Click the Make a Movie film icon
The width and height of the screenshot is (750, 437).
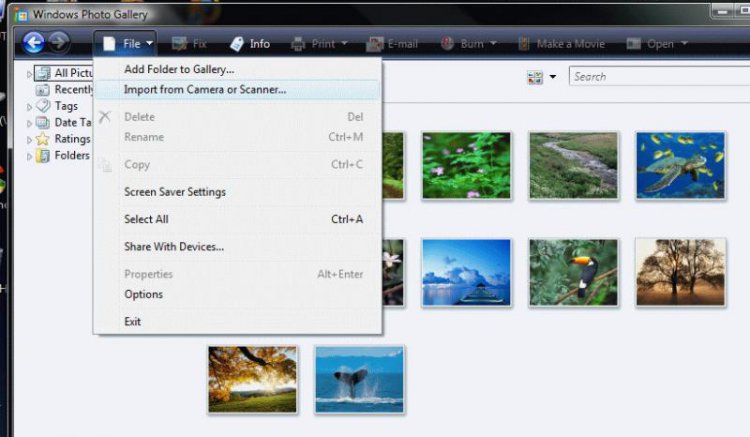pyautogui.click(x=524, y=44)
